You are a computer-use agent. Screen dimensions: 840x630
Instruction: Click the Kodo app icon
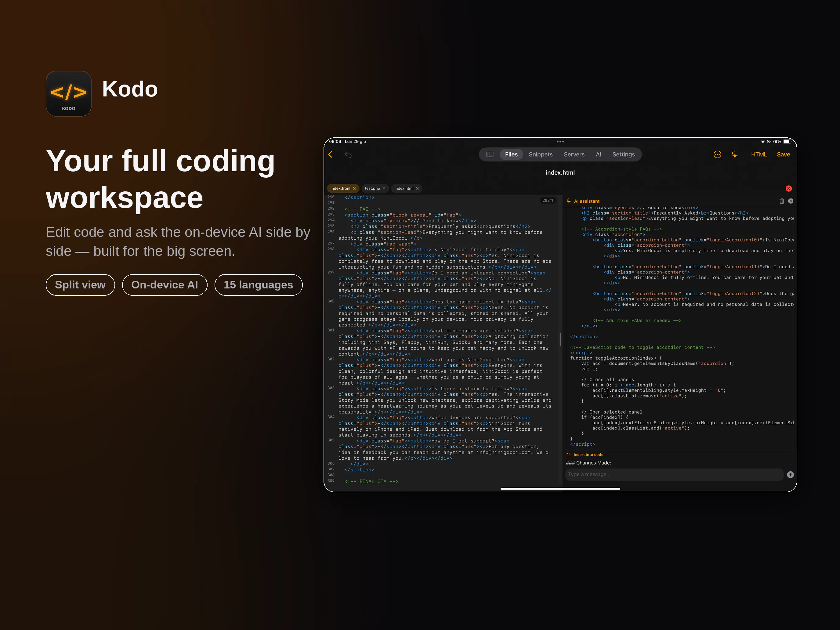click(69, 93)
